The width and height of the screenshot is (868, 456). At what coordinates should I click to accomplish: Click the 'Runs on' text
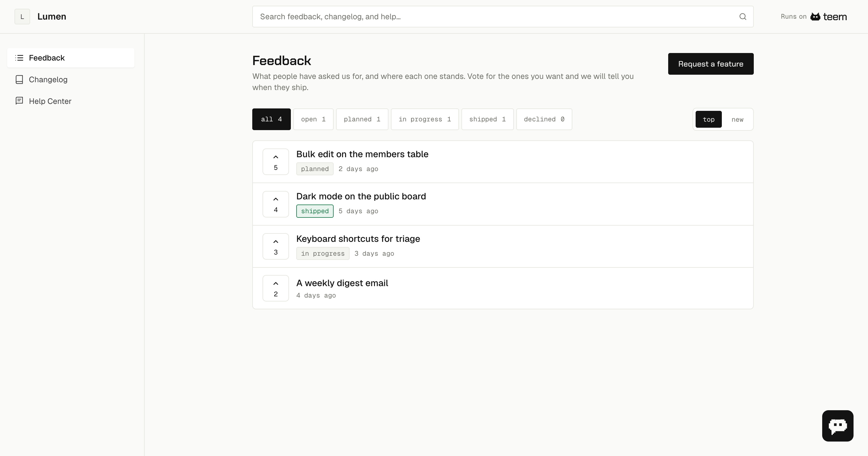[794, 17]
